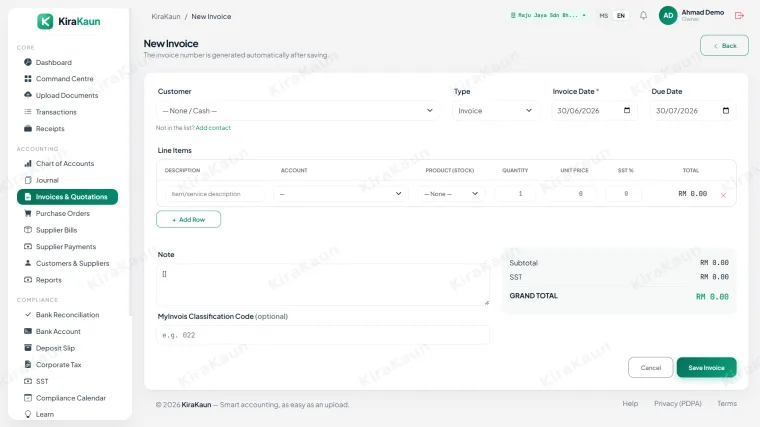Click the Dashboard sidebar icon

pyautogui.click(x=28, y=62)
